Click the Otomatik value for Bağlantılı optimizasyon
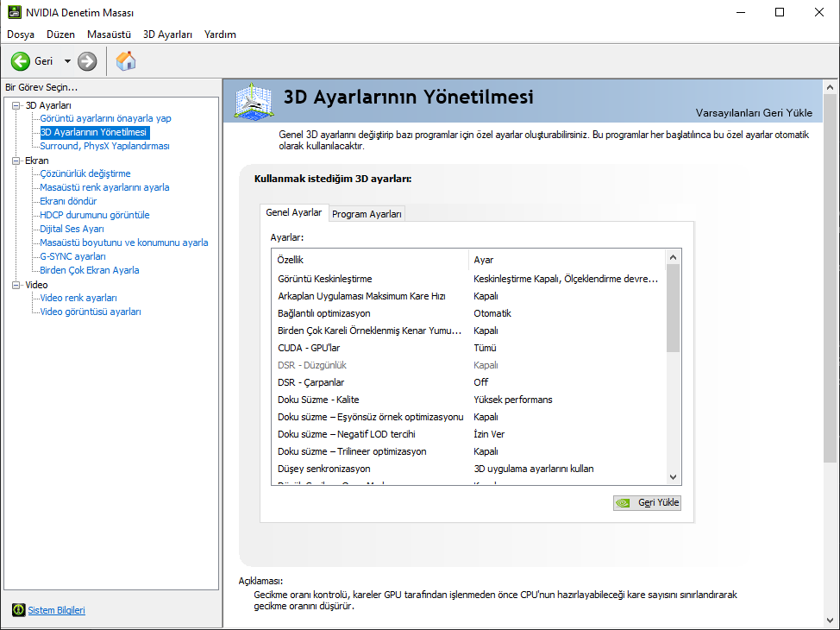 click(x=492, y=313)
